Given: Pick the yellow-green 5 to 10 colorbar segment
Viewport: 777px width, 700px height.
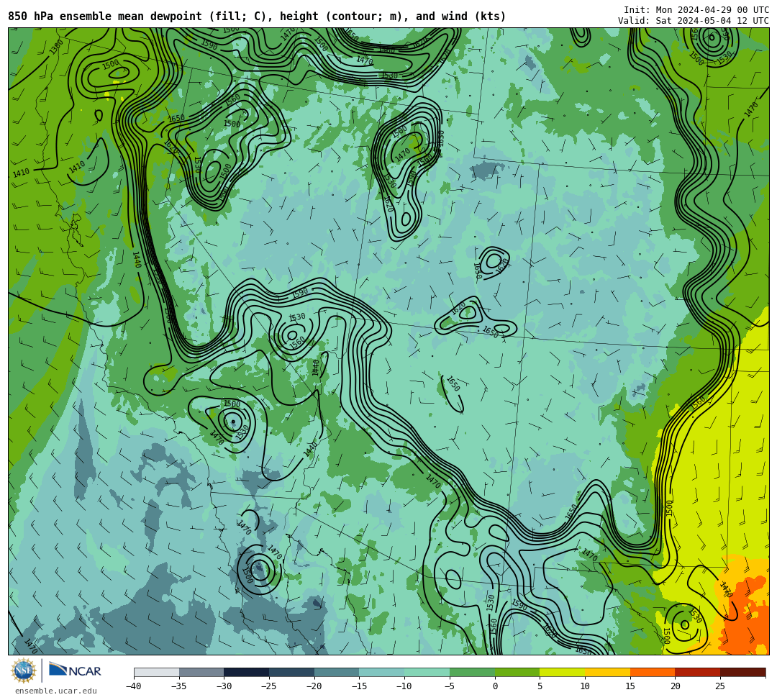Looking at the screenshot, I should (563, 672).
